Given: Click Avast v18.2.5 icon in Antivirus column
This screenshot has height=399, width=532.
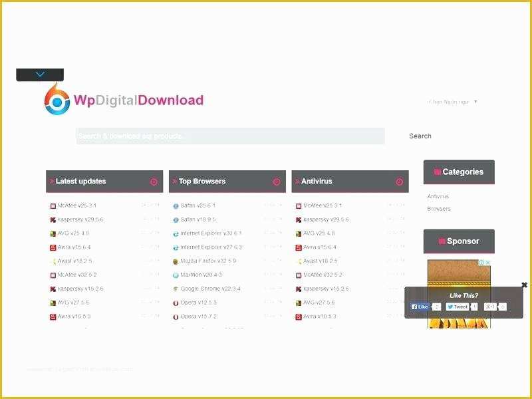Looking at the screenshot, I should [299, 261].
